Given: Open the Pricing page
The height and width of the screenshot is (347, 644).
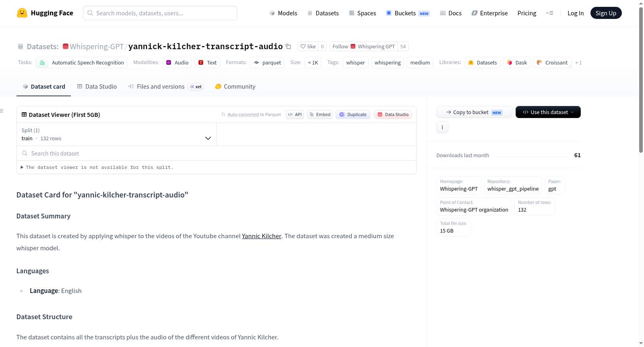Looking at the screenshot, I should 527,13.
